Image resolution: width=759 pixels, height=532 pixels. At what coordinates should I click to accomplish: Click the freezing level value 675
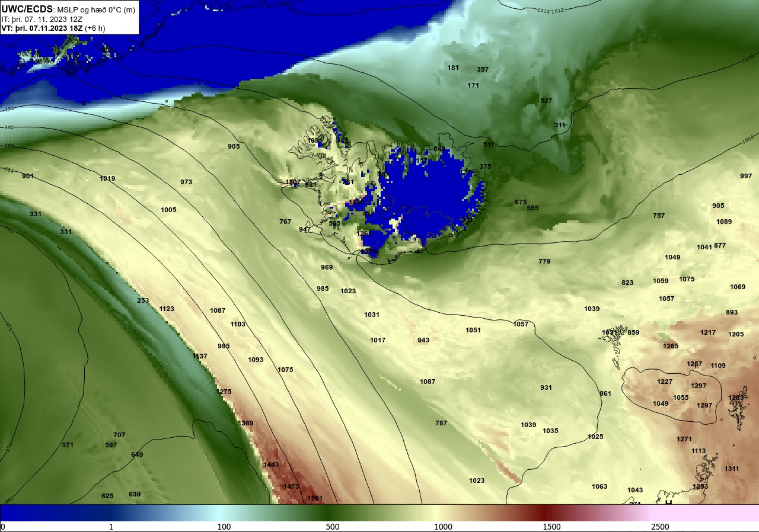pyautogui.click(x=521, y=202)
